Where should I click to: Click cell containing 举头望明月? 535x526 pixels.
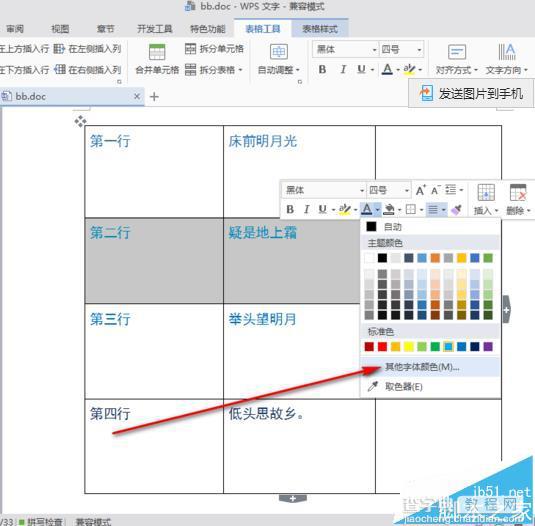click(292, 351)
